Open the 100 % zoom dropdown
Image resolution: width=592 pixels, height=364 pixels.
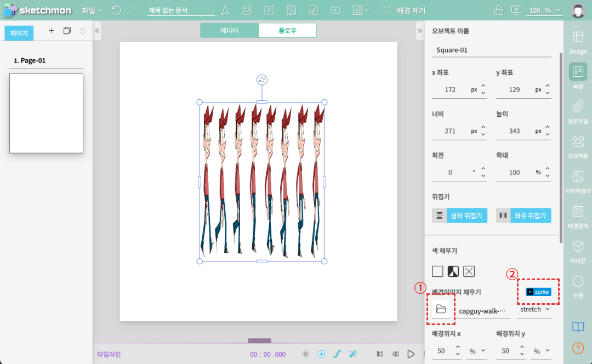point(544,10)
